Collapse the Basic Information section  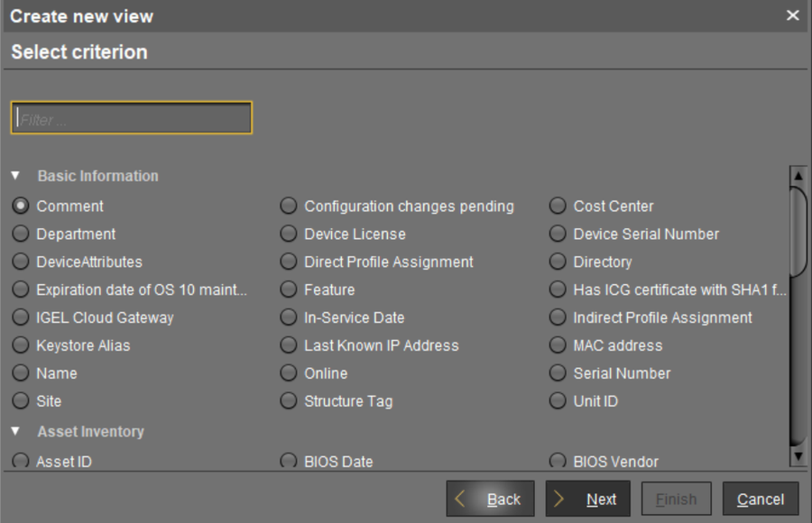[15, 176]
